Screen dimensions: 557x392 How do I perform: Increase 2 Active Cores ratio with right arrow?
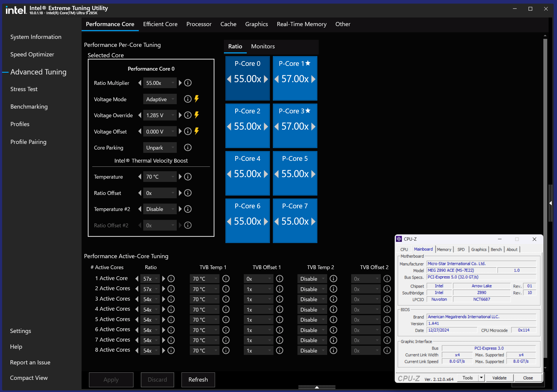click(163, 289)
